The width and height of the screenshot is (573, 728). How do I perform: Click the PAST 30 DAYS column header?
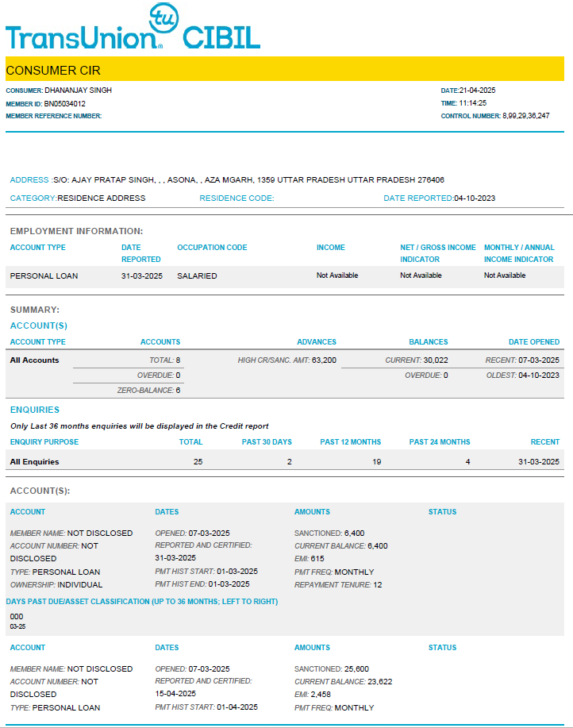pos(267,442)
